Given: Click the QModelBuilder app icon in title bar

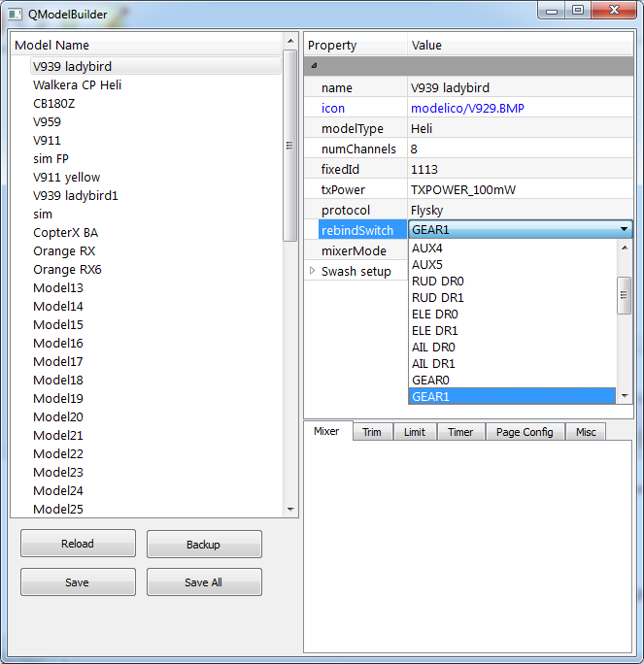Looking at the screenshot, I should click(15, 14).
